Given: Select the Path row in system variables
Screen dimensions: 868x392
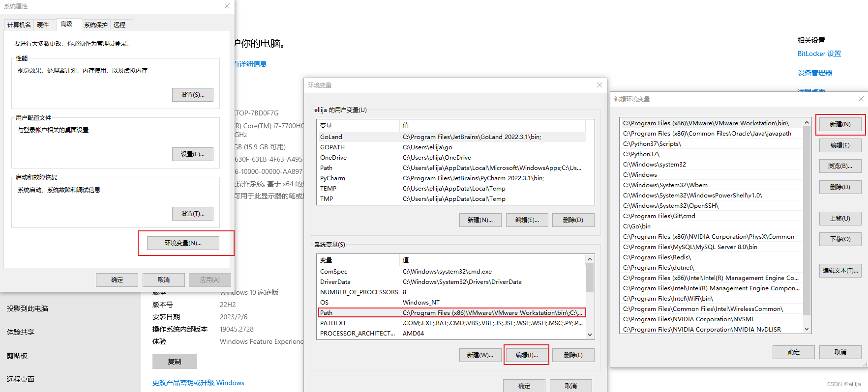Looking at the screenshot, I should pyautogui.click(x=451, y=313).
